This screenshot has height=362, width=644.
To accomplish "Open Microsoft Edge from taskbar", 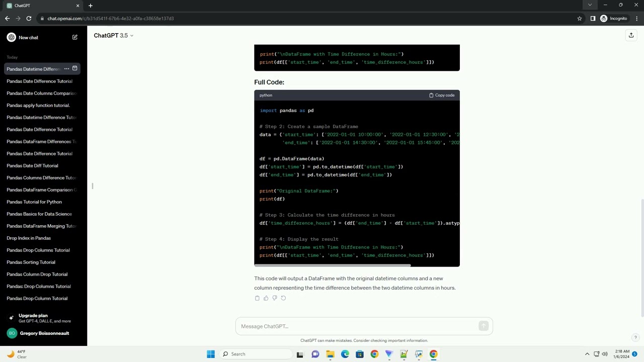I will click(345, 354).
